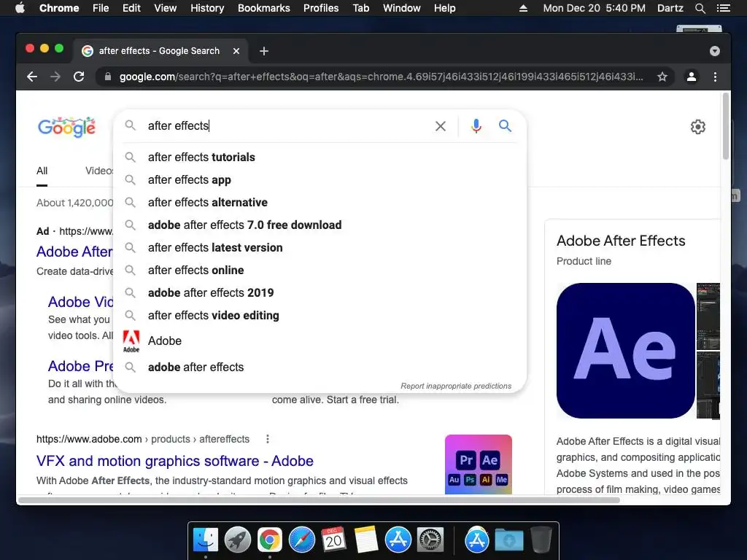Screen dimensions: 747x560
Task: Open the Adobe Pre sitelink
Action: coord(80,366)
